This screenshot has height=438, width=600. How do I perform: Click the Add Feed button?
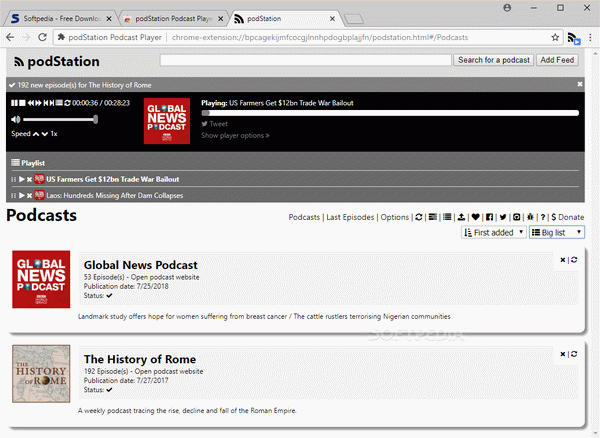(x=557, y=60)
